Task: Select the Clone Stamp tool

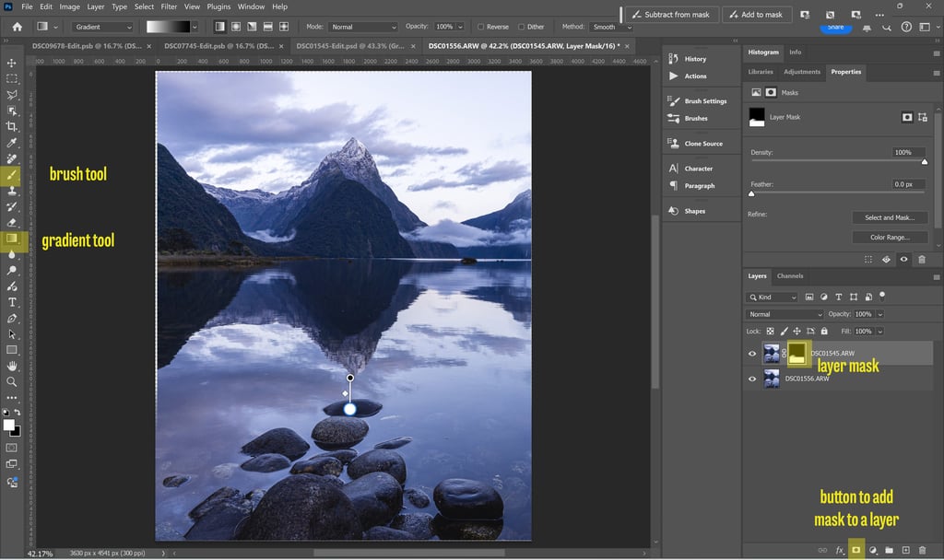Action: point(11,191)
